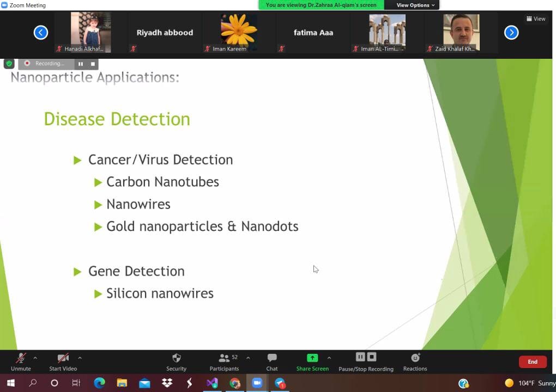Expand video options arrow beside Start Video
The height and width of the screenshot is (392, 556).
pos(80,358)
